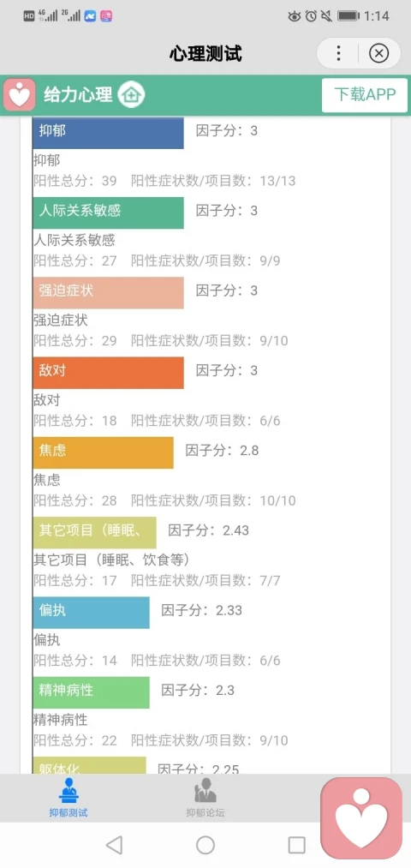Open the three-dot more options menu
This screenshot has height=868, width=411.
coord(338,54)
